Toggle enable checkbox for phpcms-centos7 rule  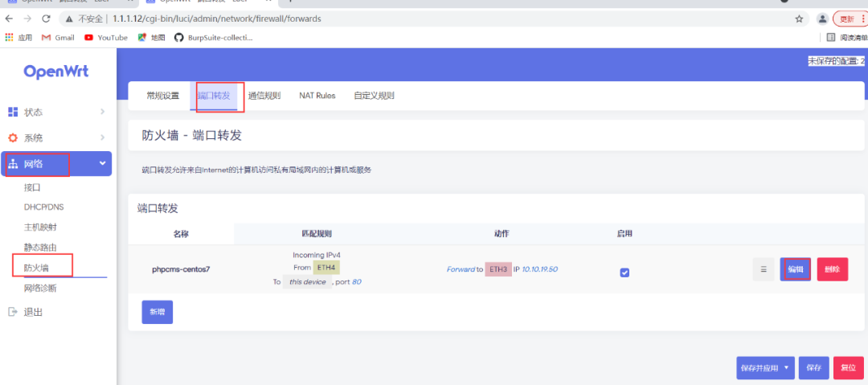[x=624, y=272]
